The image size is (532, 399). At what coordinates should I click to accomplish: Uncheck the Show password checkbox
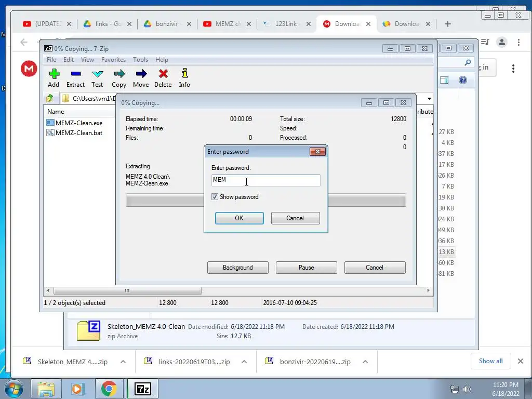click(x=215, y=197)
